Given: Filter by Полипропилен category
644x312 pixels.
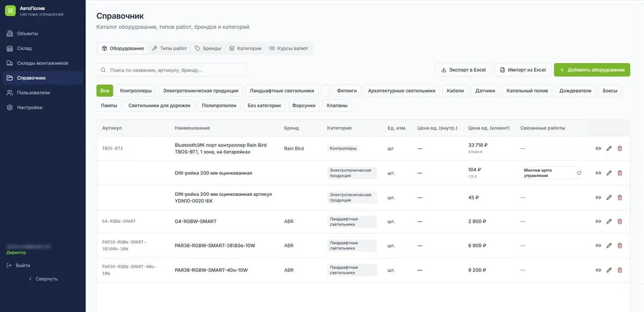Looking at the screenshot, I should click(x=219, y=105).
